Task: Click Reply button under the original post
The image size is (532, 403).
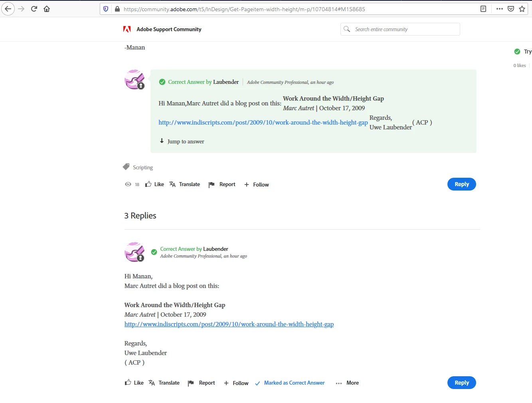Action: coord(462,184)
